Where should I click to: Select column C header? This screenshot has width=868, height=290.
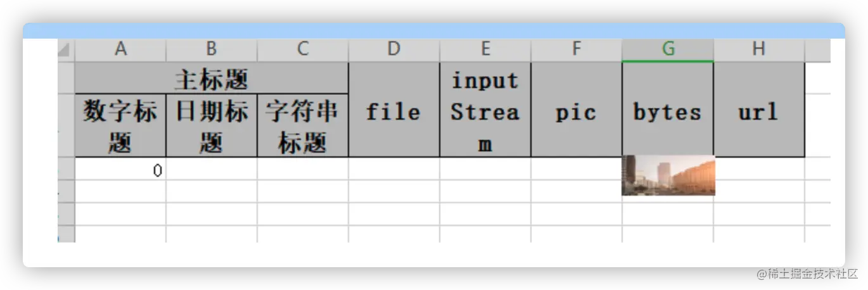point(303,50)
